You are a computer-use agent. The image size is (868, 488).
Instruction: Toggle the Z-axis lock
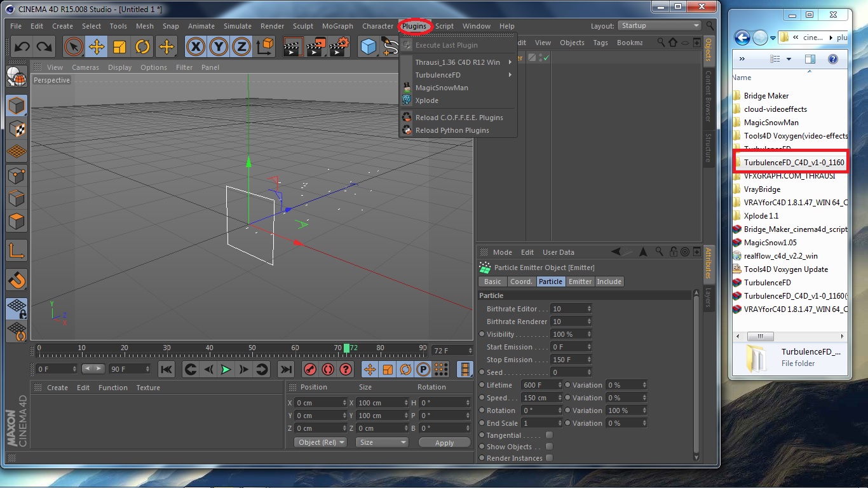click(241, 46)
